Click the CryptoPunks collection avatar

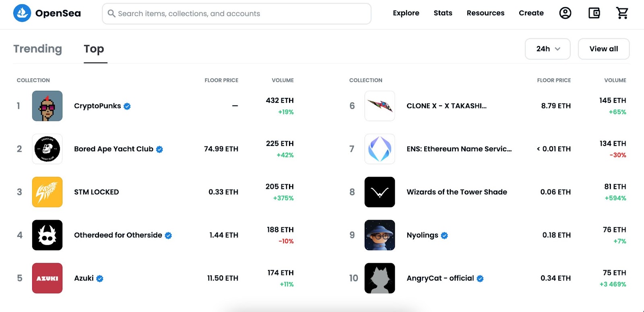pyautogui.click(x=47, y=106)
